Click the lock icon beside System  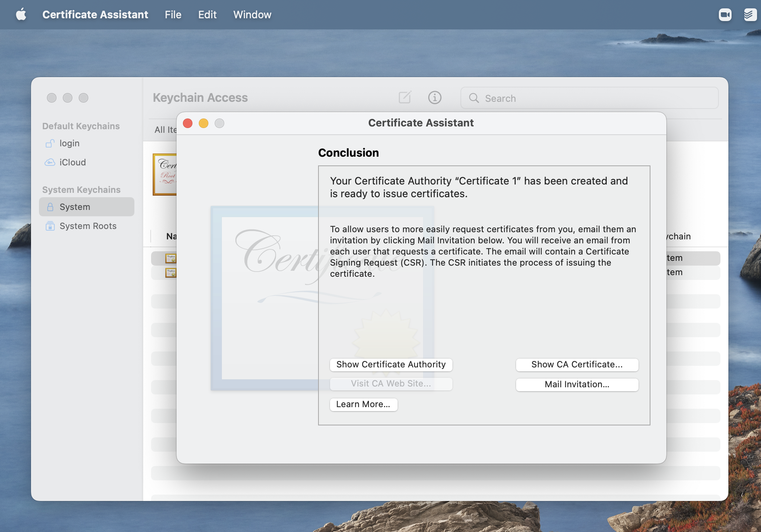pyautogui.click(x=50, y=207)
